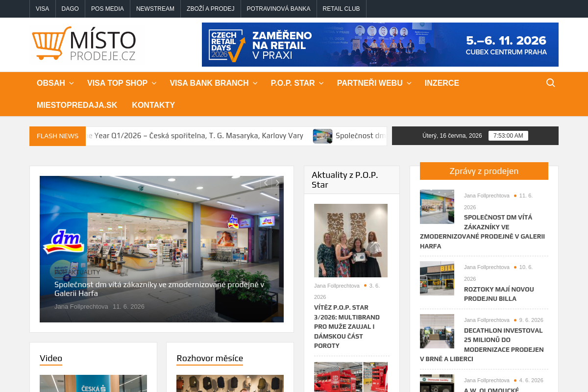The image size is (588, 392).
Task: Click Aktuality z P.O.P. Star heading
Action: click(345, 180)
